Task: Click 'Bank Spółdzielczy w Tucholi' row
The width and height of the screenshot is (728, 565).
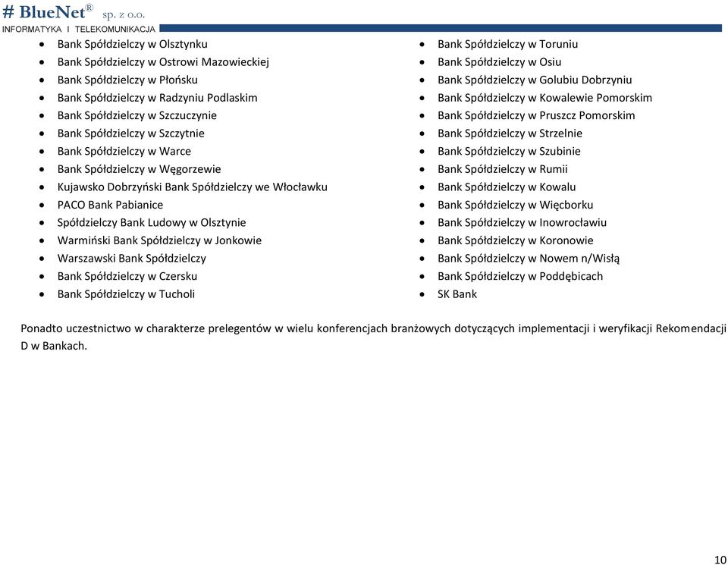Action: click(x=126, y=293)
